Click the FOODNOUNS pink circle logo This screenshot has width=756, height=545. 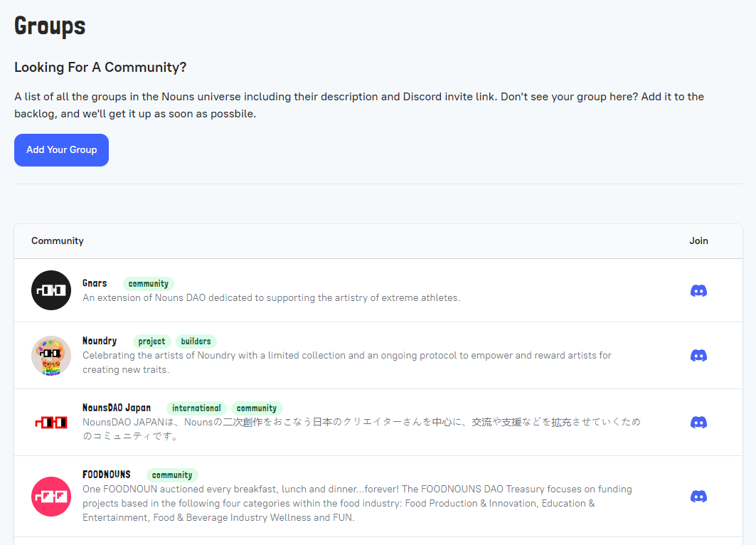pyautogui.click(x=51, y=497)
